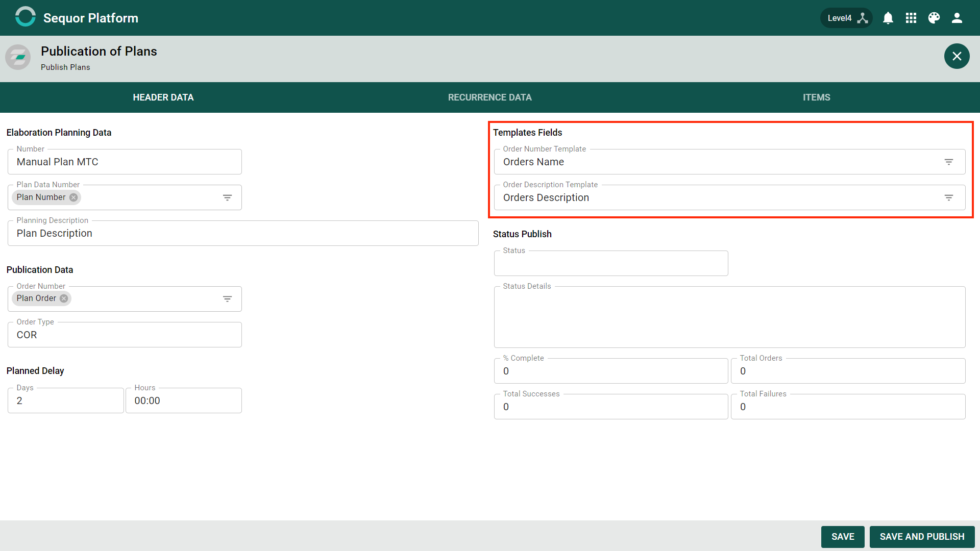The height and width of the screenshot is (551, 980).
Task: Edit the Number field Manual Plan MTC
Action: point(125,162)
